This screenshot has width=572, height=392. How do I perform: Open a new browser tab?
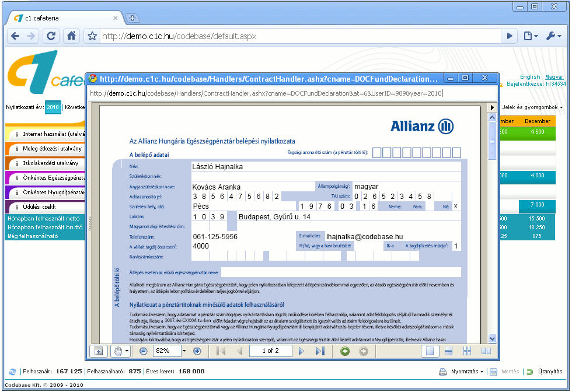[132, 18]
